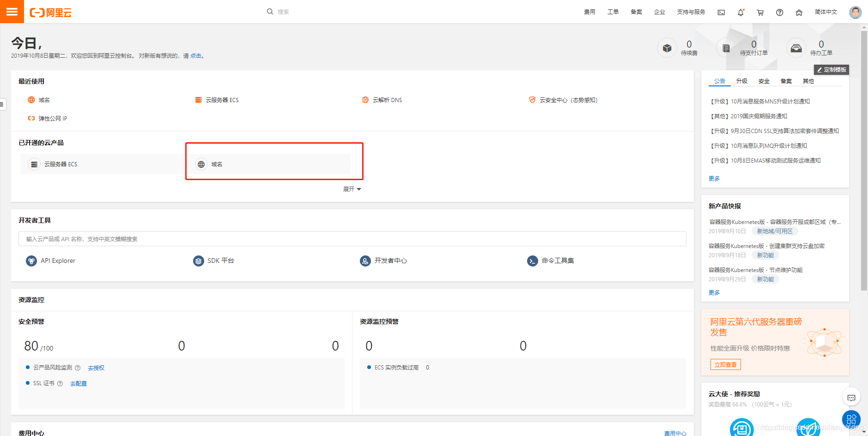Click 更多 under 新产品快报

tap(714, 293)
